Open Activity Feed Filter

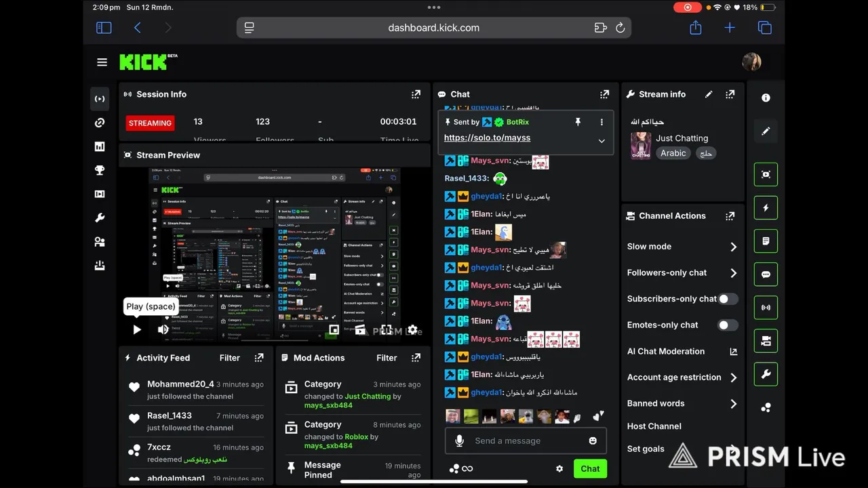click(x=229, y=358)
